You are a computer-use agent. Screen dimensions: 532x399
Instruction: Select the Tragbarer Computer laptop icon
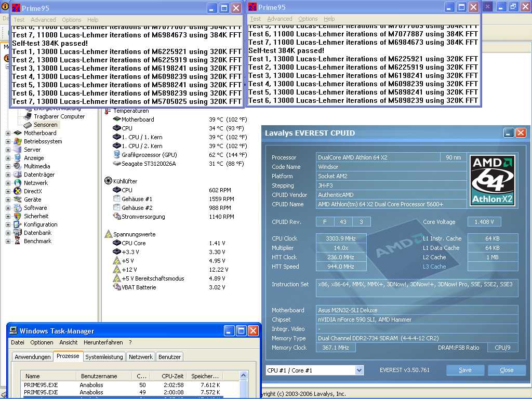28,116
